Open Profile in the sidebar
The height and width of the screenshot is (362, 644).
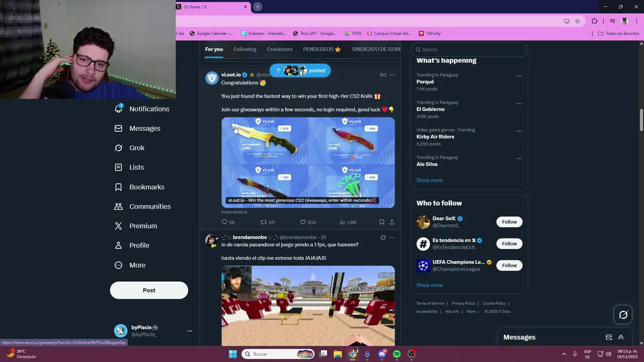click(x=132, y=245)
